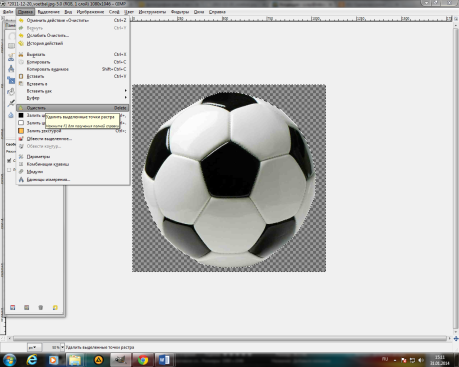Screen dimensions: 459x367
Task: Open the 'Фильтры' menu
Action: tap(180, 12)
